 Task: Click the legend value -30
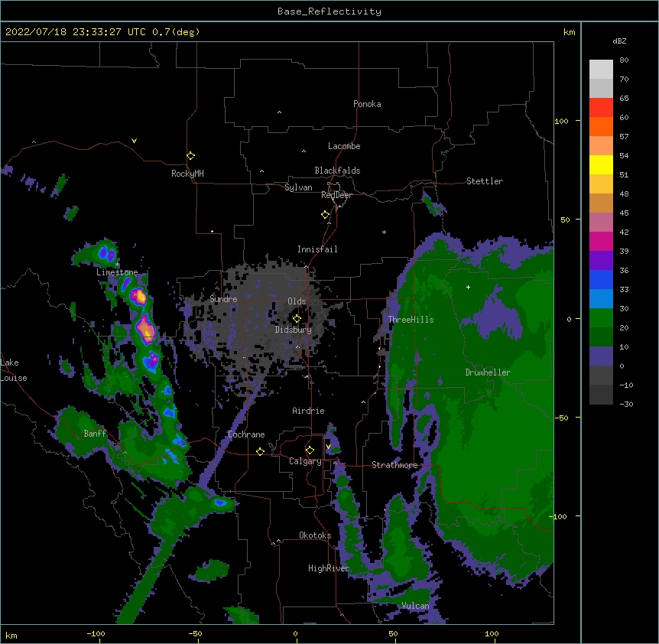tap(626, 405)
